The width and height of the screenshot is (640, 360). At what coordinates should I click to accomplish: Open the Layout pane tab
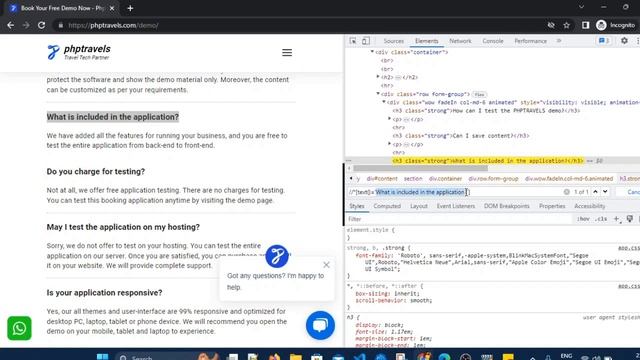pos(419,206)
